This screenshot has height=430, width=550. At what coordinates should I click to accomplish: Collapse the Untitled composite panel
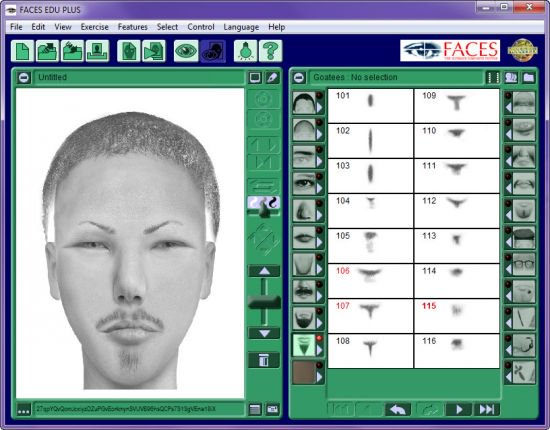pyautogui.click(x=24, y=78)
